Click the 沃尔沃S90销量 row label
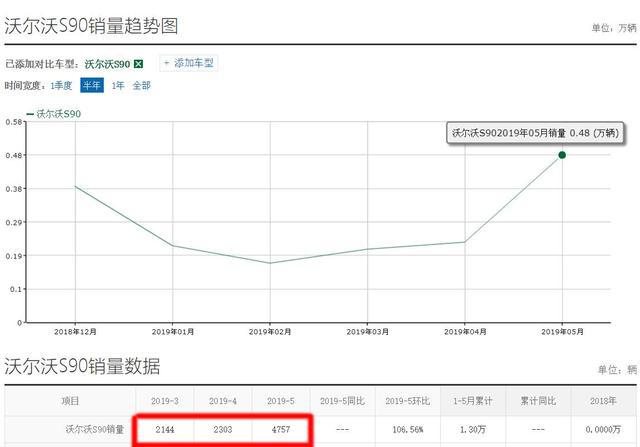Viewport: 640px width, 447px height. click(95, 429)
